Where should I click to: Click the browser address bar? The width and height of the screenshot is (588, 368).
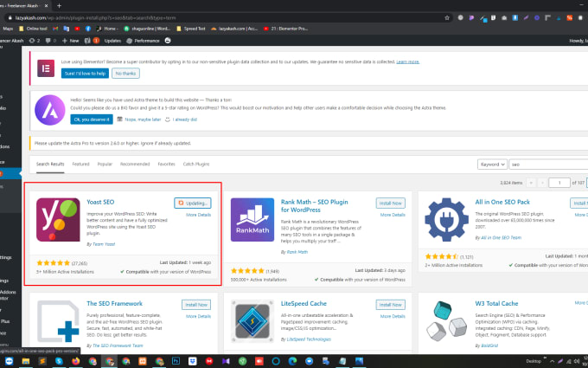[229, 17]
